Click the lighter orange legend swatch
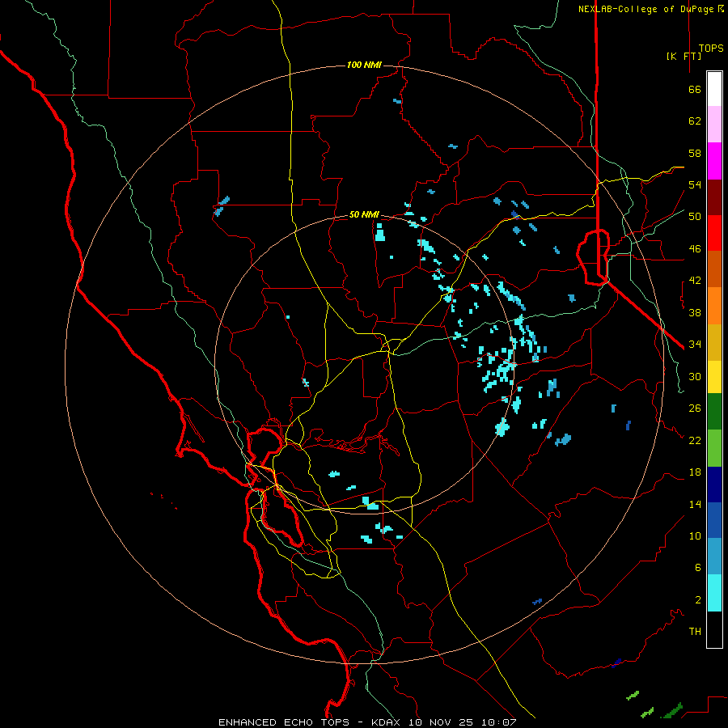Screen dimensions: 728x728 click(714, 306)
